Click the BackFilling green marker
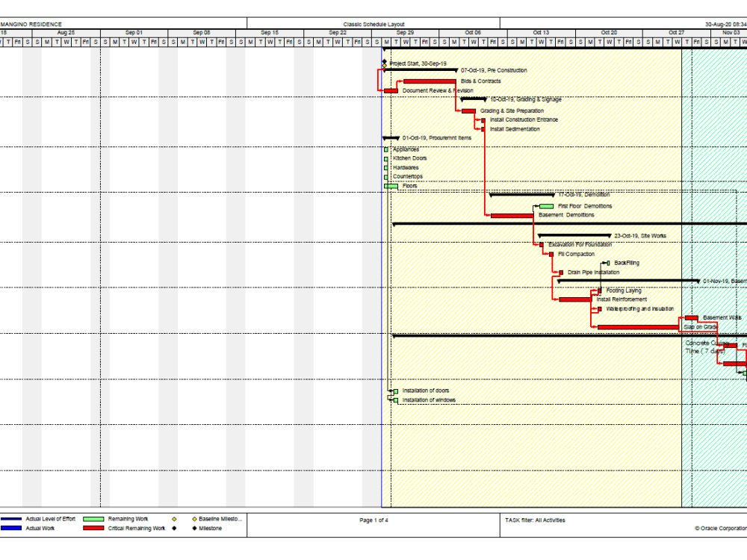Image resolution: width=747 pixels, height=560 pixels. coord(608,263)
